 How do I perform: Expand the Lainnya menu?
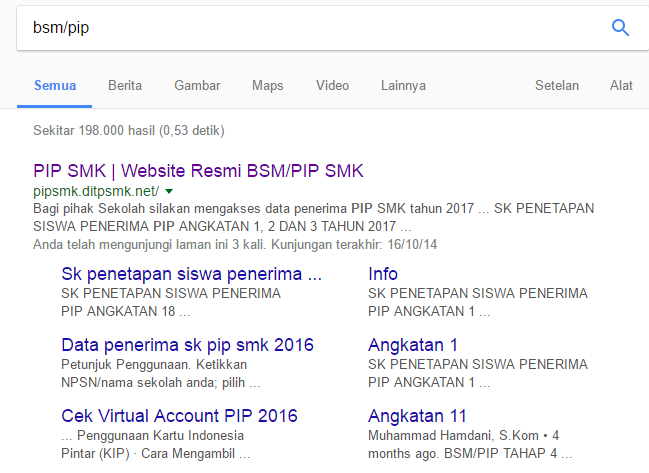coord(403,86)
